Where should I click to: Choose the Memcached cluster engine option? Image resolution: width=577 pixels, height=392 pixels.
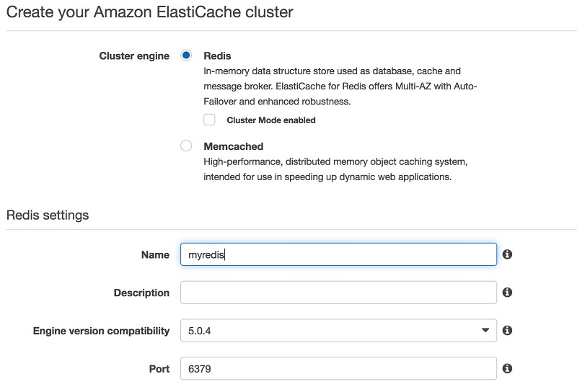[186, 146]
